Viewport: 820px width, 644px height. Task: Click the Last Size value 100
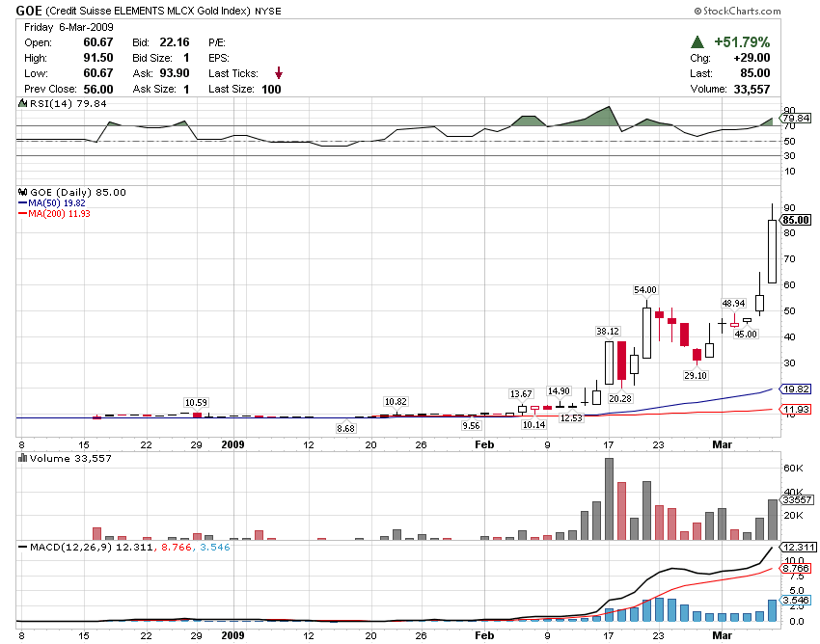(271, 89)
